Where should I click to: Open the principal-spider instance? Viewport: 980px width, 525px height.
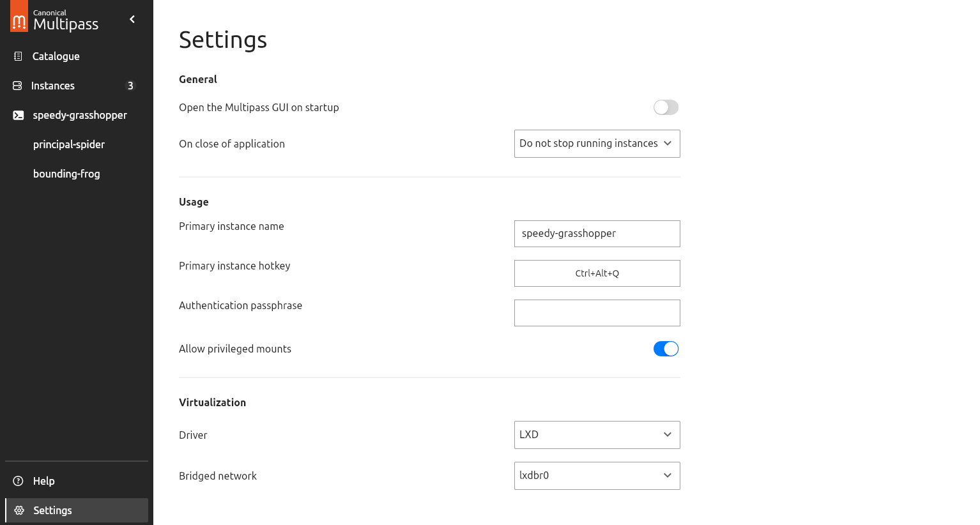tap(69, 144)
